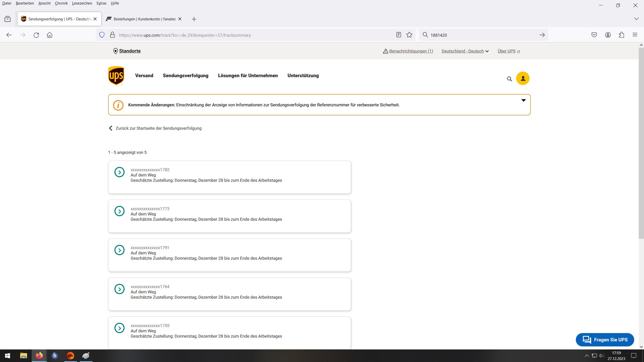This screenshot has width=644, height=362.
Task: Click the EA app taskbar icon
Action: tap(70, 356)
